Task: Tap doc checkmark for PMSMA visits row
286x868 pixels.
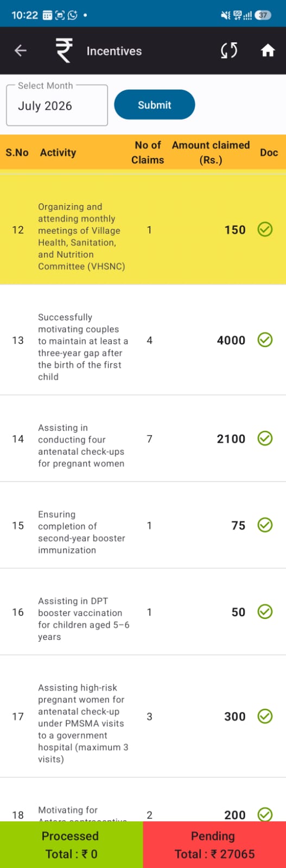Action: tap(265, 716)
